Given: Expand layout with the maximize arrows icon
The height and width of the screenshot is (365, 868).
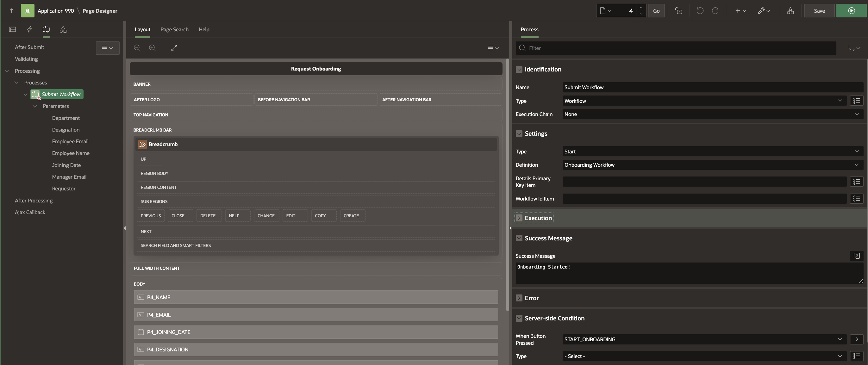Looking at the screenshot, I should tap(174, 48).
